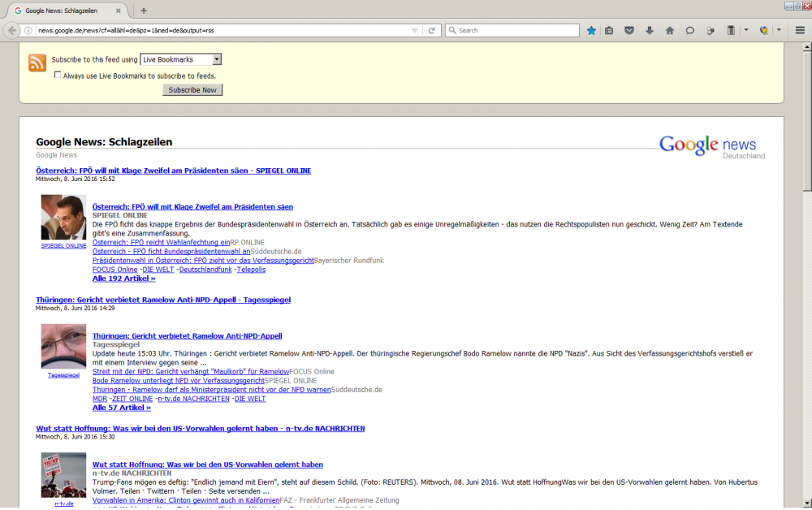Open 'Maulkorb für Ramelow' article link
Screen dimensions: 812x510
coord(191,372)
